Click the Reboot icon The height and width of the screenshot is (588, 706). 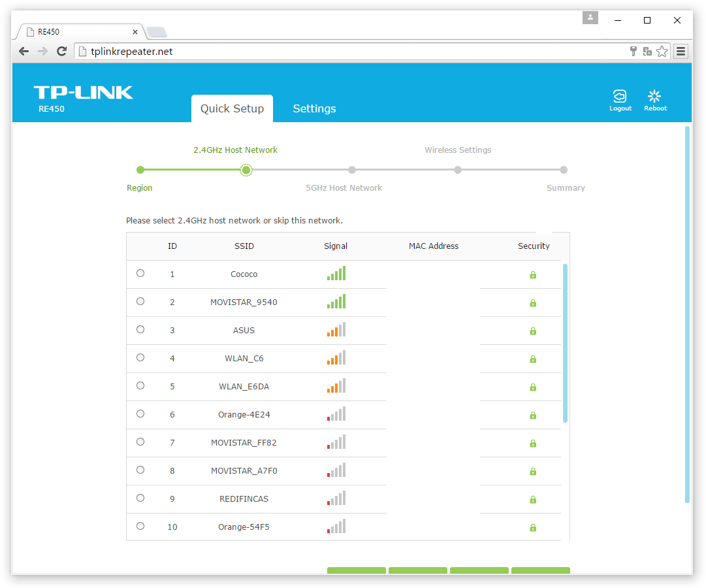655,101
